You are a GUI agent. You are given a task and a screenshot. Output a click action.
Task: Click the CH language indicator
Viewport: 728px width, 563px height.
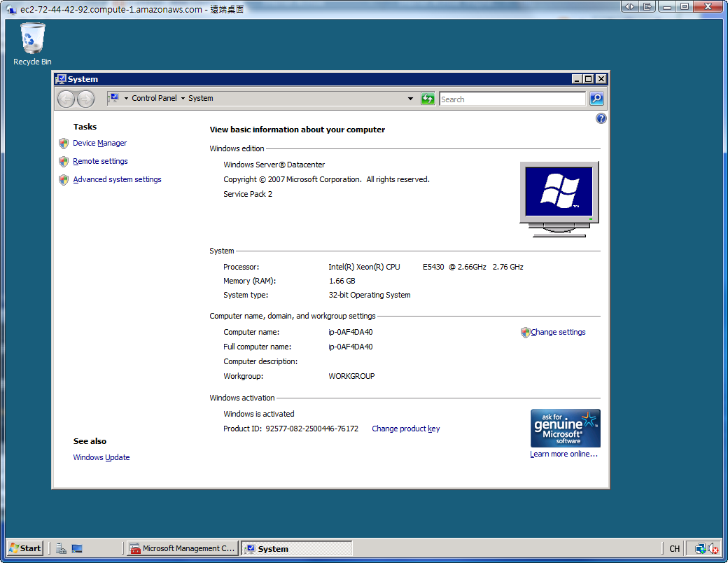point(674,548)
